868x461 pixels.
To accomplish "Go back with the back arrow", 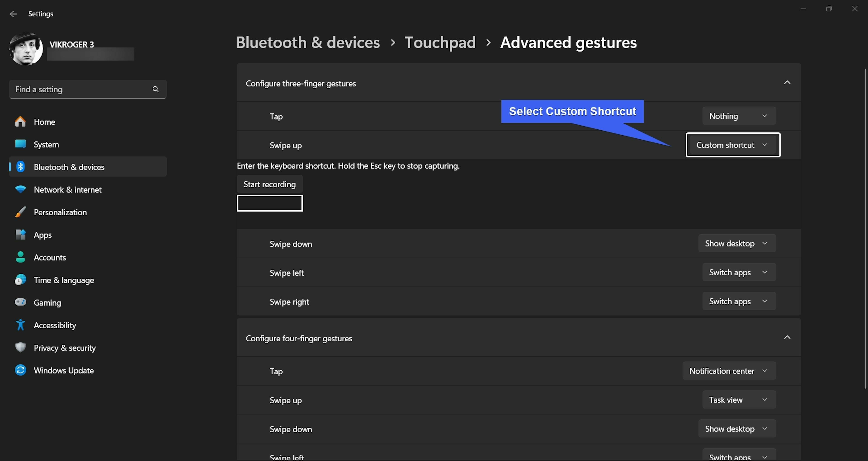I will point(14,14).
